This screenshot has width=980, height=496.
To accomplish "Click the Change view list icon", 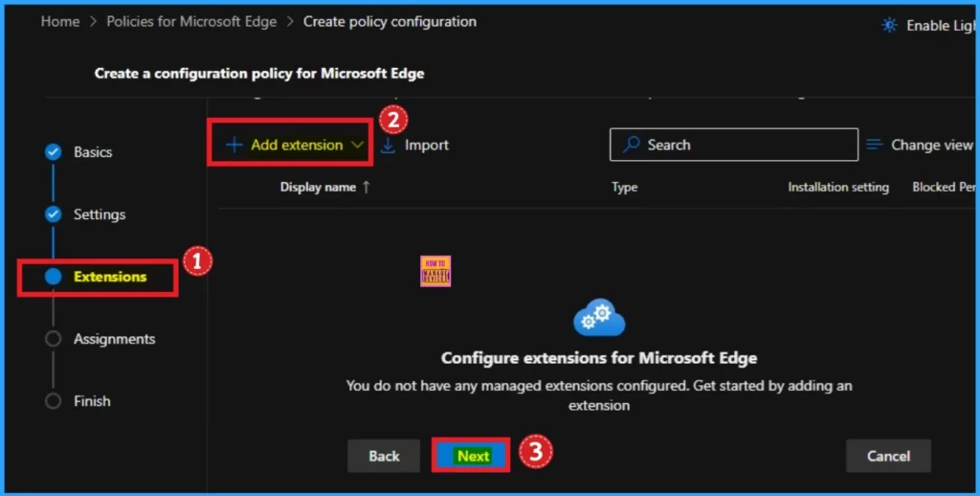I will (x=875, y=146).
